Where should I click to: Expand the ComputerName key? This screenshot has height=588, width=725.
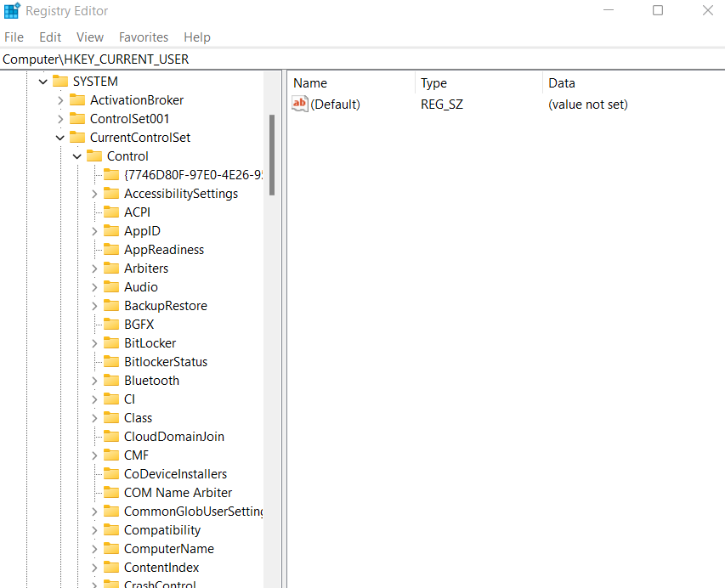coord(94,549)
